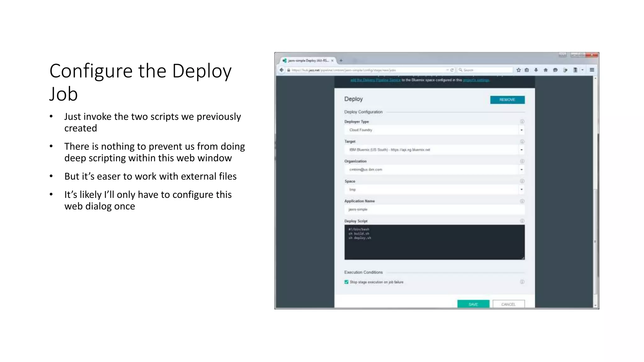Expand the dropdown arrow beside toolbar extension icon
This screenshot has height=362, width=644.
(582, 70)
